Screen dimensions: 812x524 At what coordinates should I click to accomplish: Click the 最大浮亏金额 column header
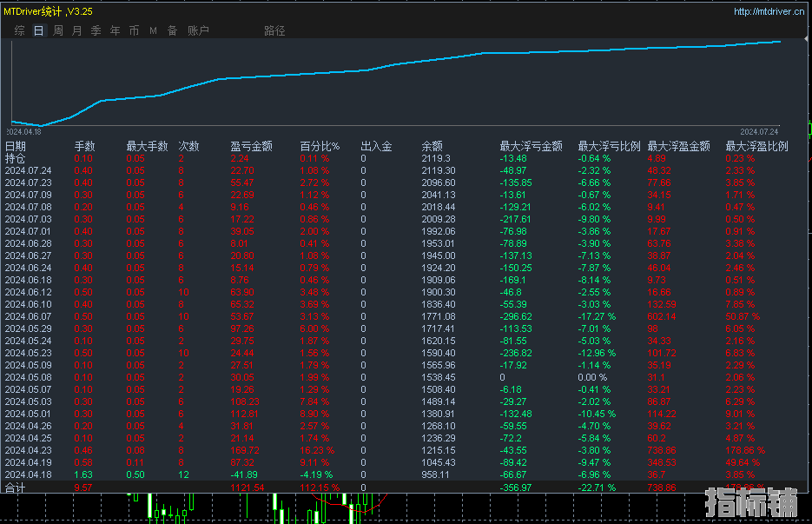[x=531, y=147]
